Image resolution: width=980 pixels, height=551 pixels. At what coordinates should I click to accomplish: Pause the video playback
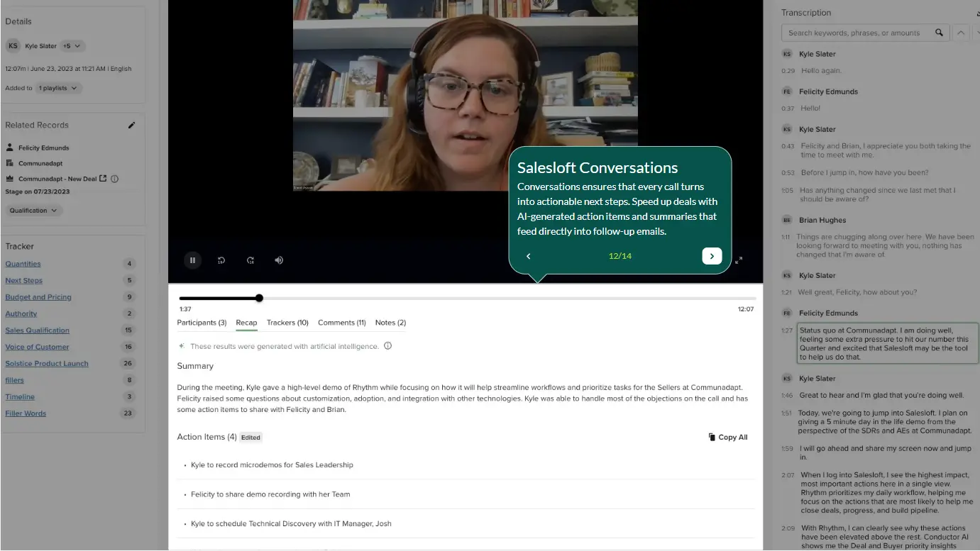click(192, 260)
